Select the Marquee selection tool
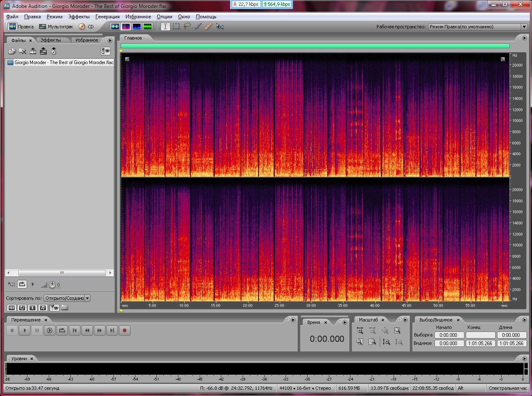Screen dimensions: 532x396 tap(176, 26)
